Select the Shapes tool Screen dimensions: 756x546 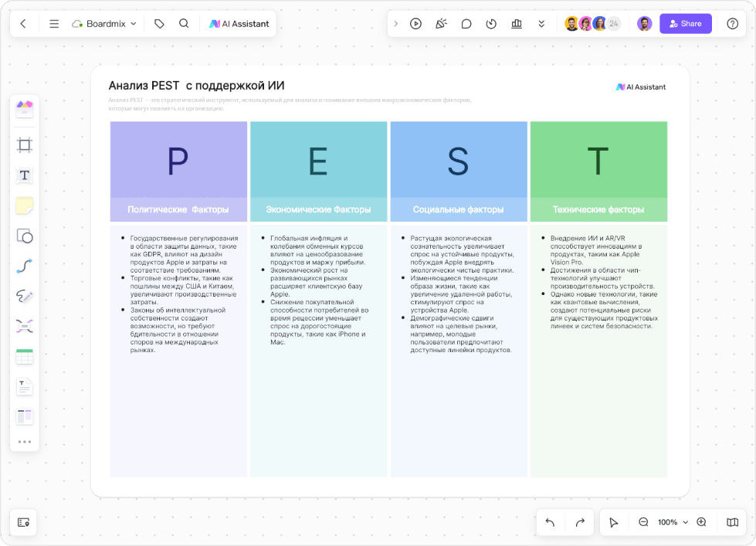25,236
